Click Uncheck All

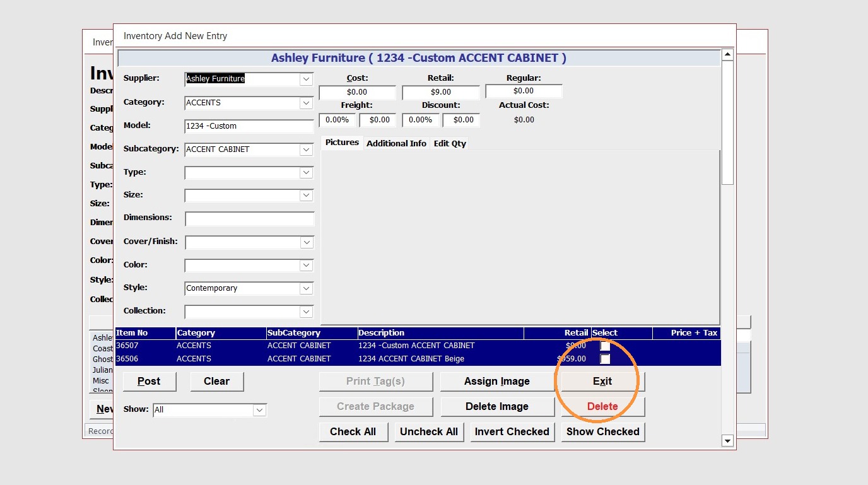(x=429, y=431)
